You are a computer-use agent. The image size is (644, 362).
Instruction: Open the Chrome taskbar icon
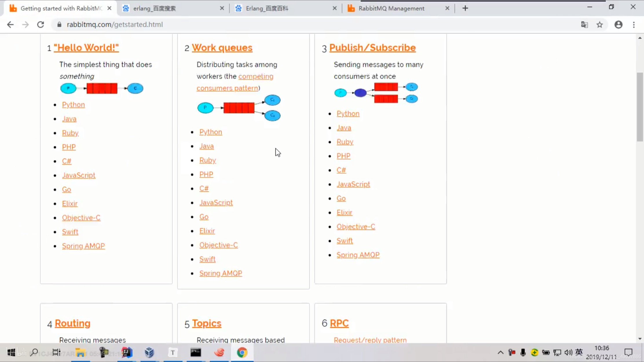242,352
